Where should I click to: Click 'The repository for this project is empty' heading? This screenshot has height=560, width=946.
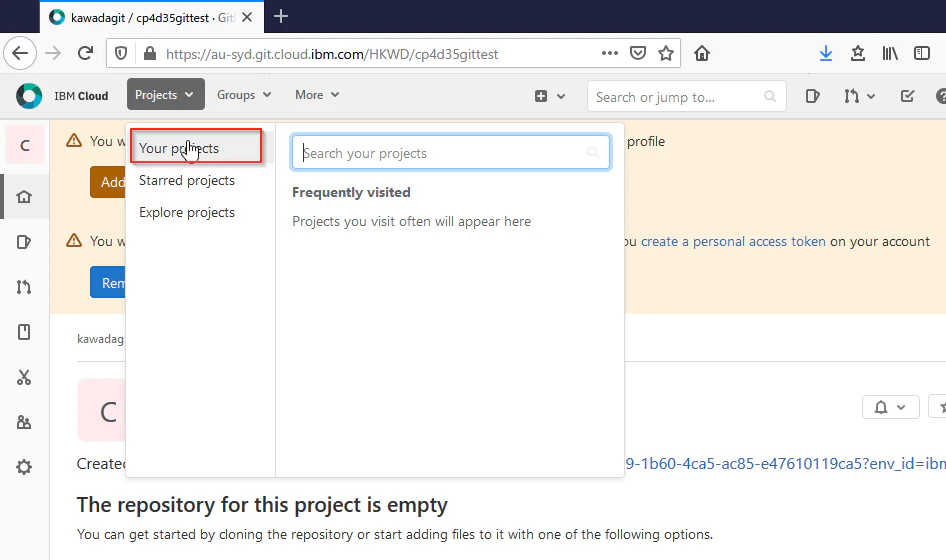[262, 505]
